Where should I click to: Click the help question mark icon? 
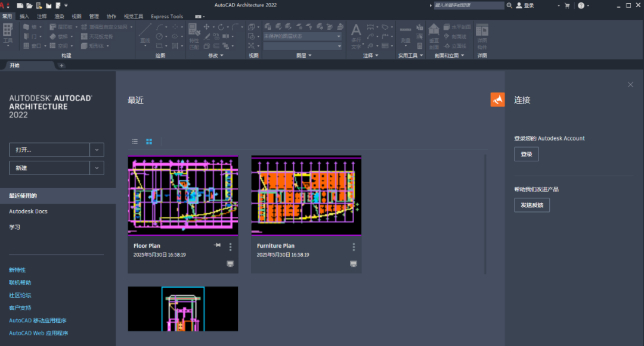581,5
